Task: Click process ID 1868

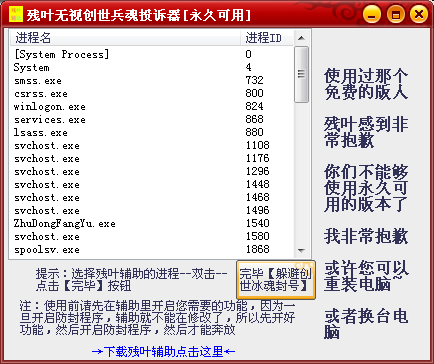Action: (x=257, y=249)
